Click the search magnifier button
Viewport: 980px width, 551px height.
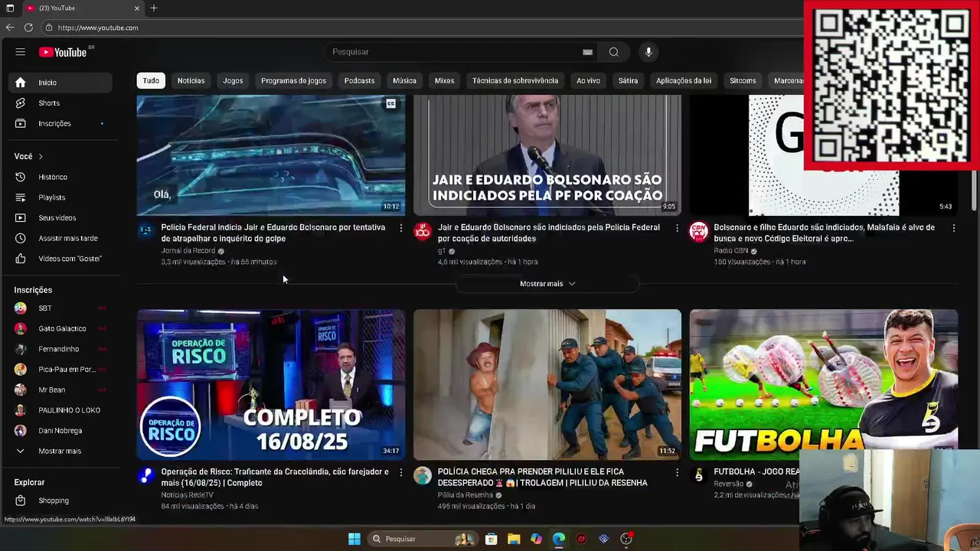[613, 52]
